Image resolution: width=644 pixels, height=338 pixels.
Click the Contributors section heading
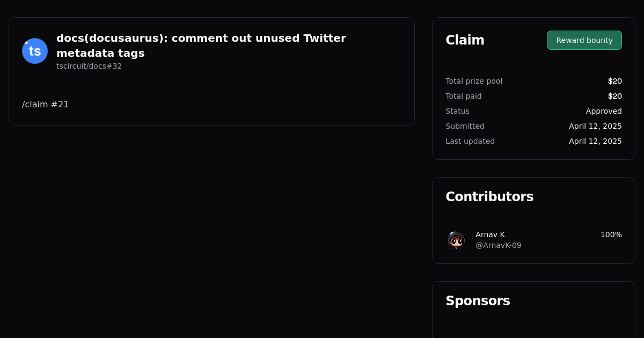tap(489, 196)
